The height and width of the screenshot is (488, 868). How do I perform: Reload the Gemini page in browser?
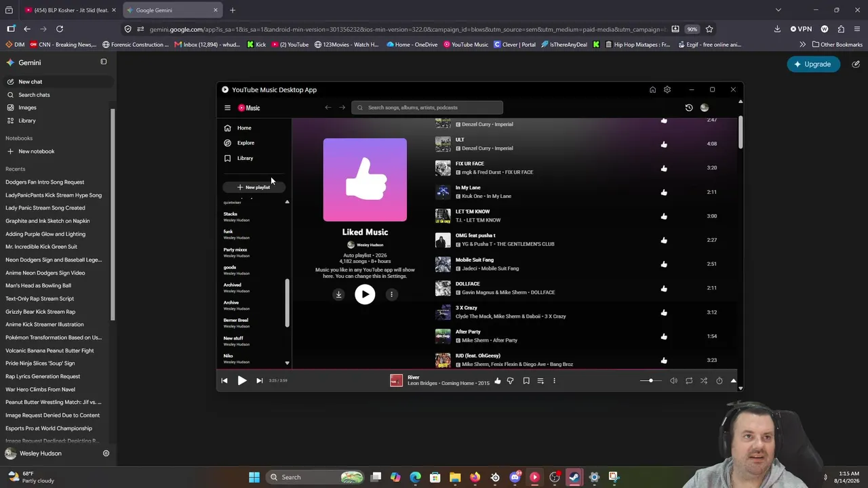pos(60,29)
